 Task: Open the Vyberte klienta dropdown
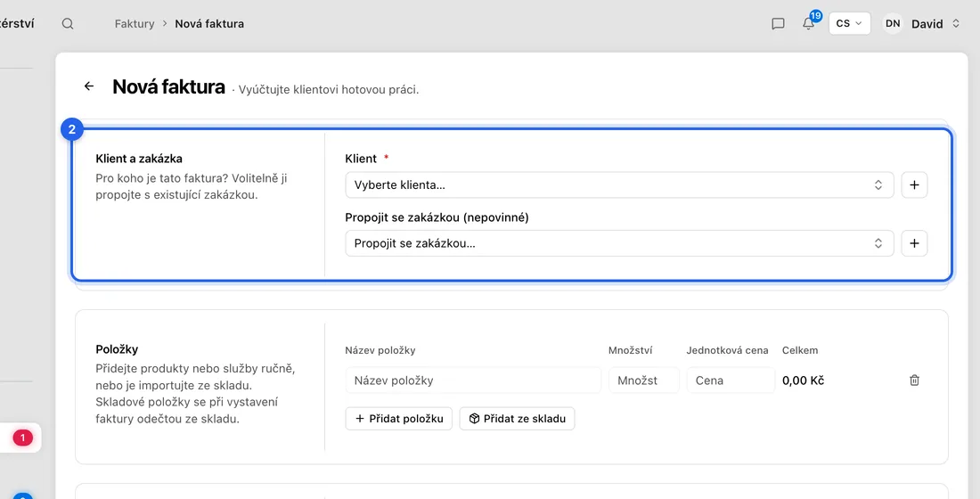click(x=619, y=185)
